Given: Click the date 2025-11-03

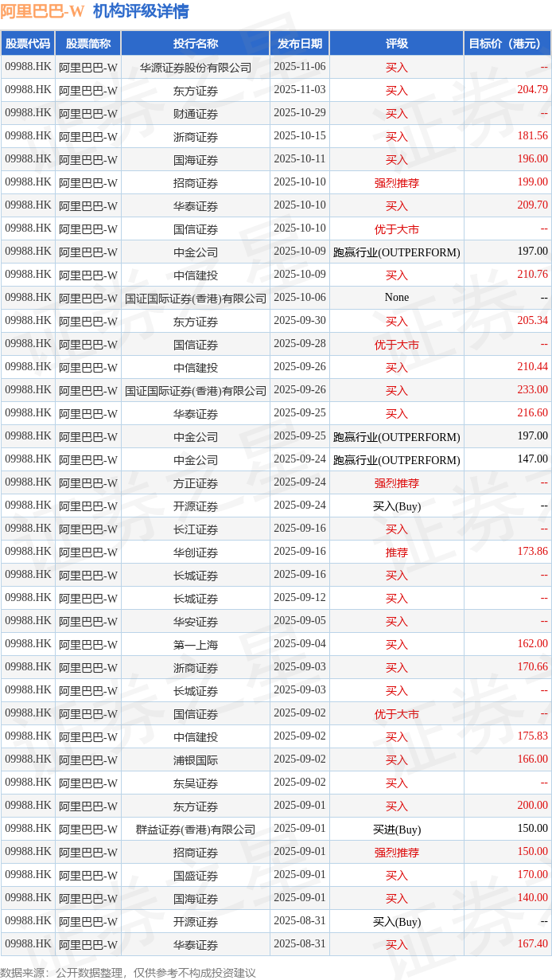Looking at the screenshot, I should [x=300, y=90].
